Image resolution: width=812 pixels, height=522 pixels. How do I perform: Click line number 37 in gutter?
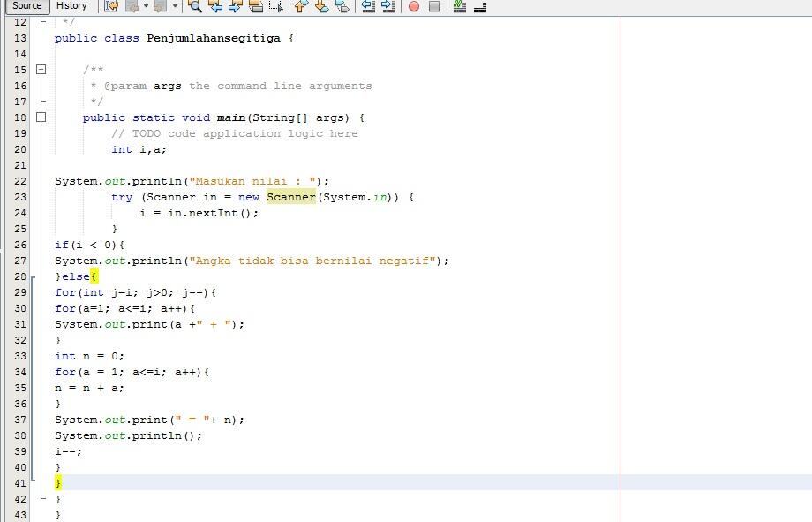click(x=20, y=420)
